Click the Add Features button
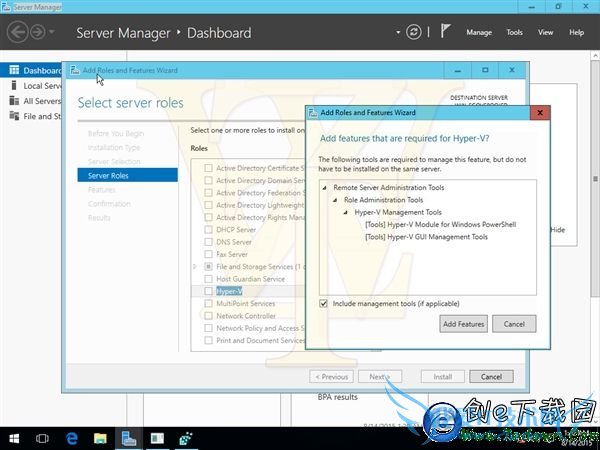This screenshot has height=450, width=600. (463, 324)
